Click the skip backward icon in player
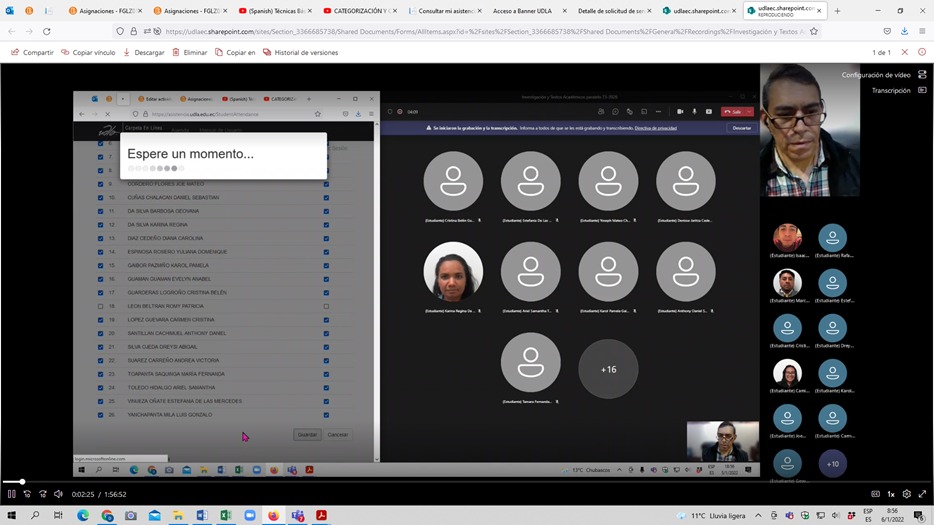934x525 pixels. coord(27,494)
